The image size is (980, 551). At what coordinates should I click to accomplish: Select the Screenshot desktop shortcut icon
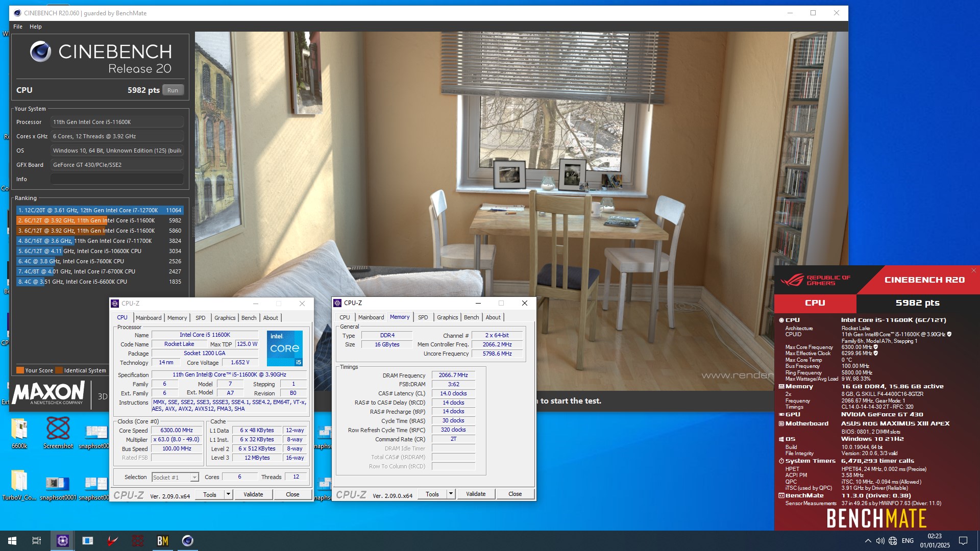point(58,428)
